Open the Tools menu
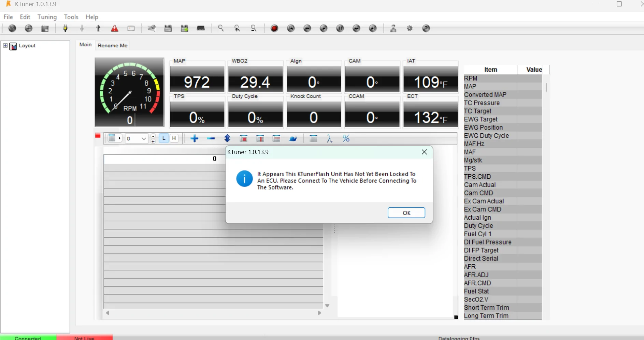This screenshot has width=644, height=340. pyautogui.click(x=71, y=17)
